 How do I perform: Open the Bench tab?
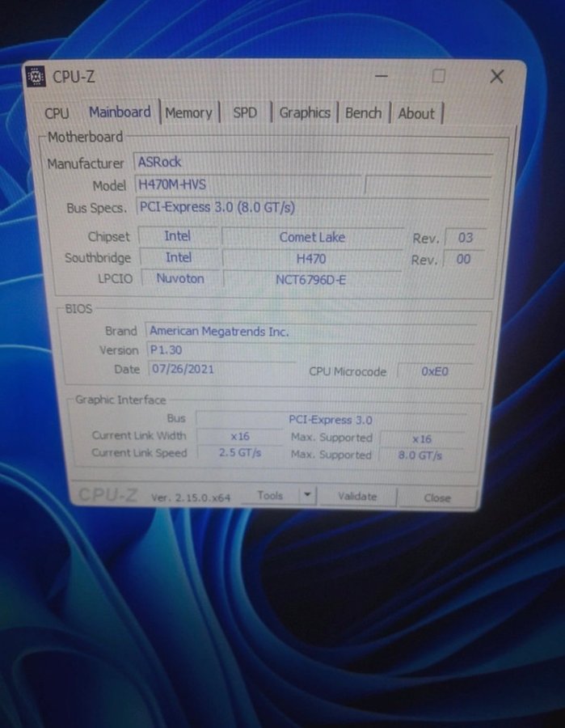pos(363,113)
